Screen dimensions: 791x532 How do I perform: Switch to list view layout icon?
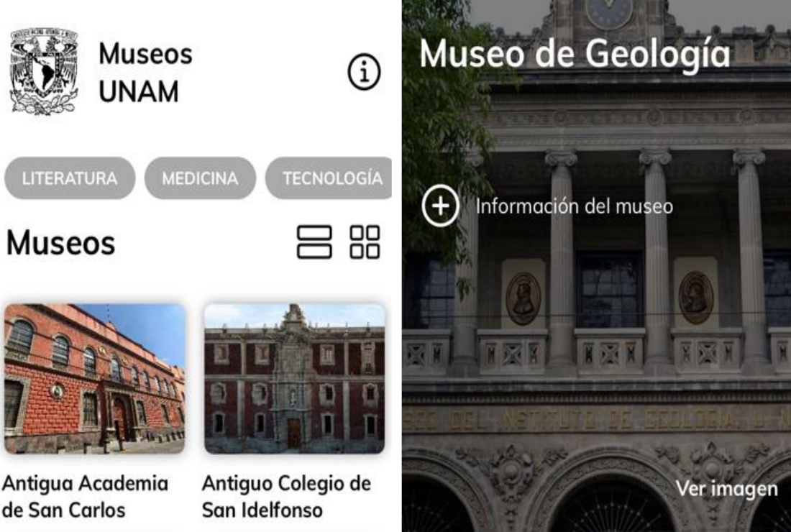[x=314, y=242]
